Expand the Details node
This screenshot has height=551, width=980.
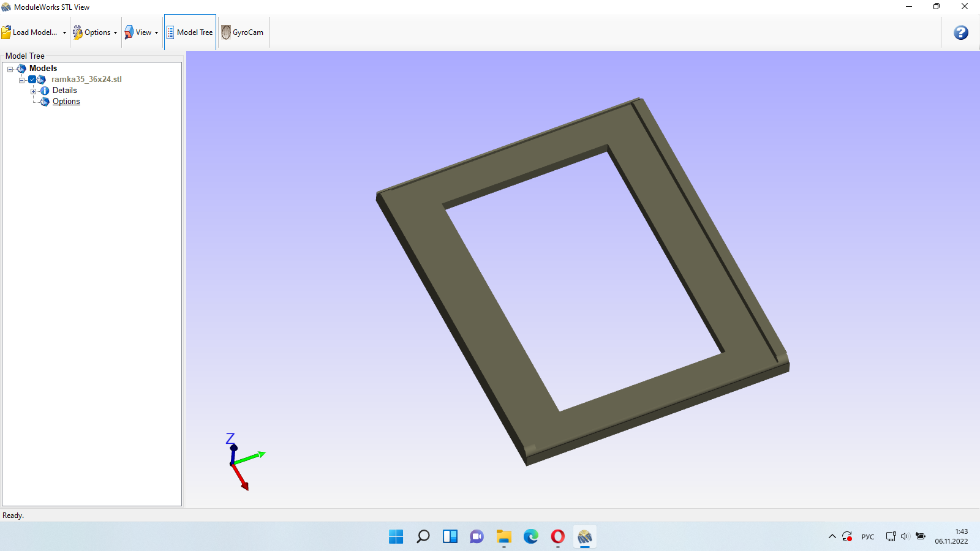33,91
